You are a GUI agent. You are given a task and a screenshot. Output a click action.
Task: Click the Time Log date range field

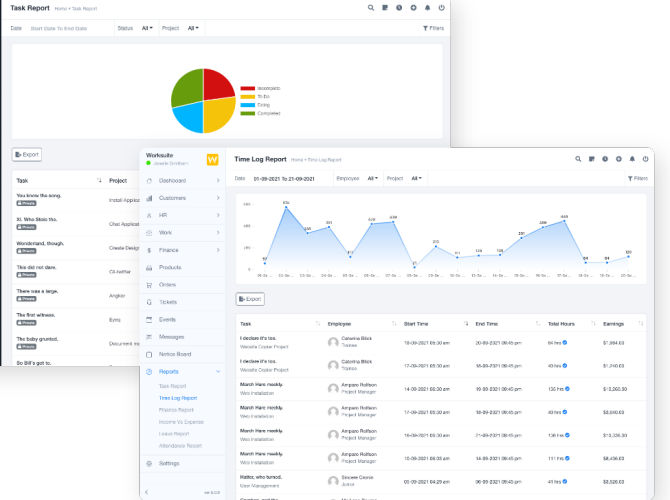[x=285, y=178]
